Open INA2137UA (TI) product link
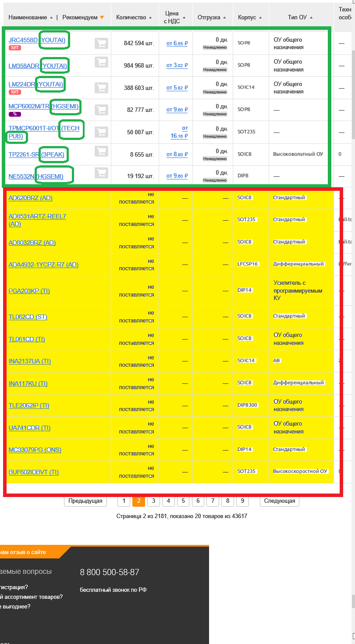This screenshot has height=644, width=355. 29,361
